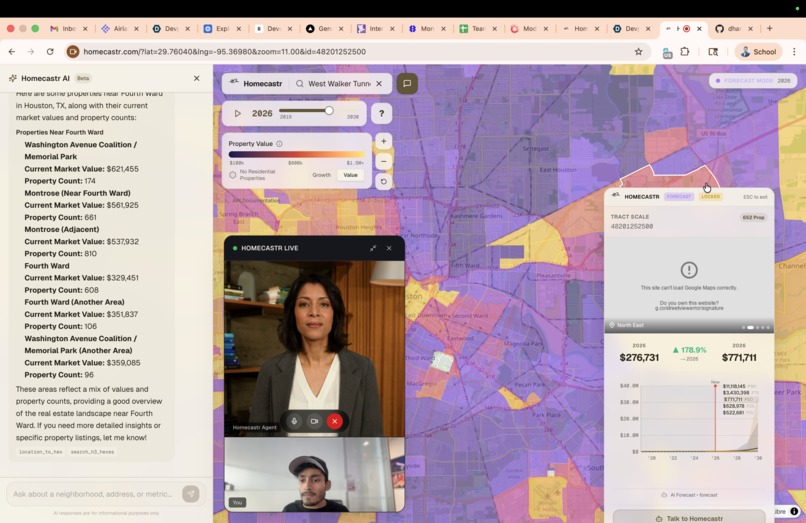This screenshot has width=806, height=523.
Task: Bookmark this page with the star icon
Action: [x=638, y=51]
